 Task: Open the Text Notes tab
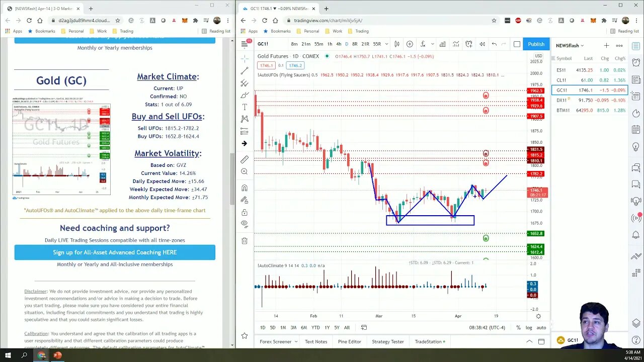pos(315,341)
